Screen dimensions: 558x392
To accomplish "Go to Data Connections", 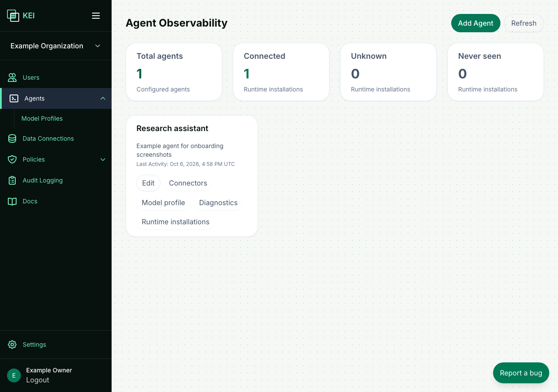I will (56, 139).
